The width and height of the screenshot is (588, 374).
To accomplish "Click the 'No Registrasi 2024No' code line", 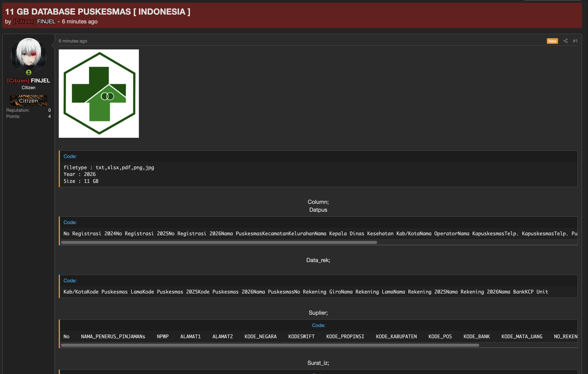I will [320, 234].
